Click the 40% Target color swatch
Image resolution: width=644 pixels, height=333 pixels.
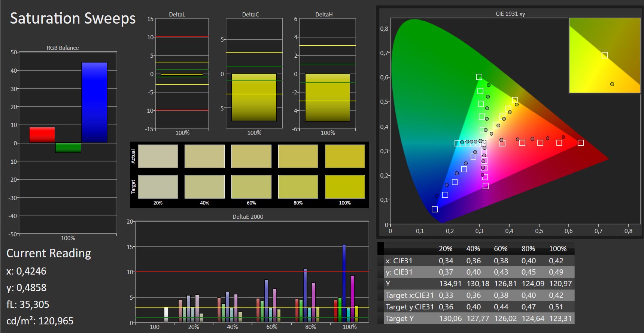(x=204, y=187)
